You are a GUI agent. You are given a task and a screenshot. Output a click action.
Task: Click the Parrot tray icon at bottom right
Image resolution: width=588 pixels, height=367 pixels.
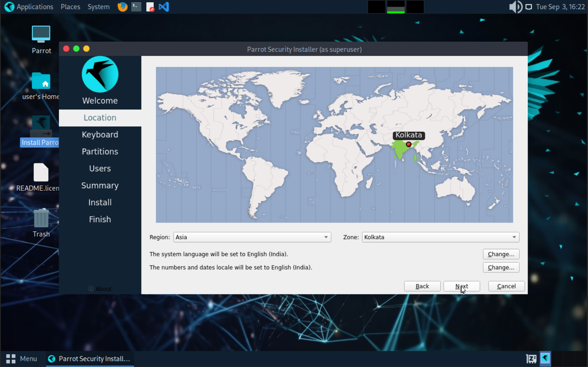[545, 358]
